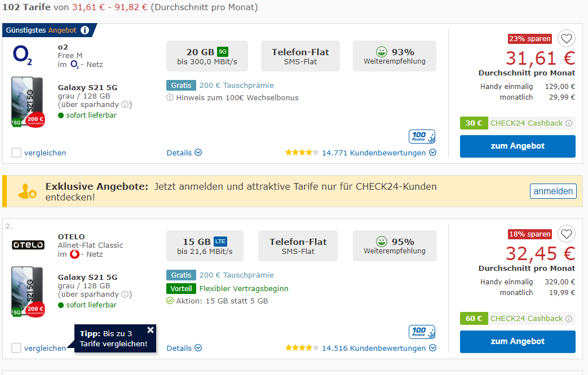Click zum Angebot for 32,45 € offer
Screen dimensions: 588x375
click(518, 342)
